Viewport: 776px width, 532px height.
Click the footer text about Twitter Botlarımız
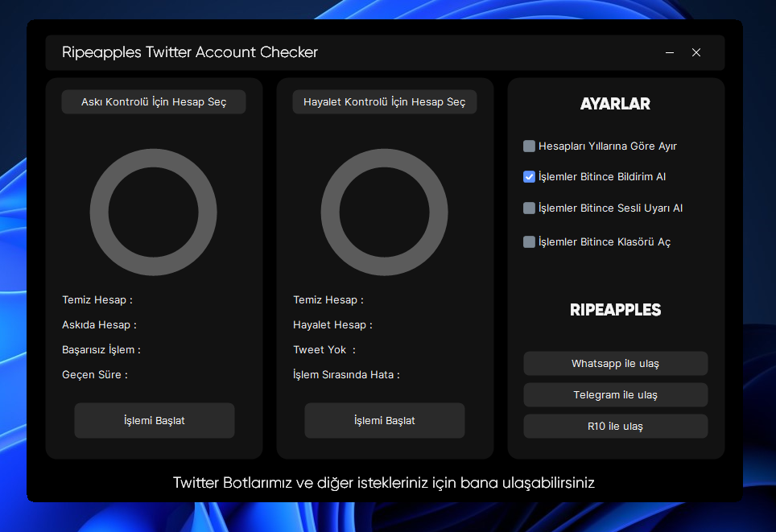(384, 483)
